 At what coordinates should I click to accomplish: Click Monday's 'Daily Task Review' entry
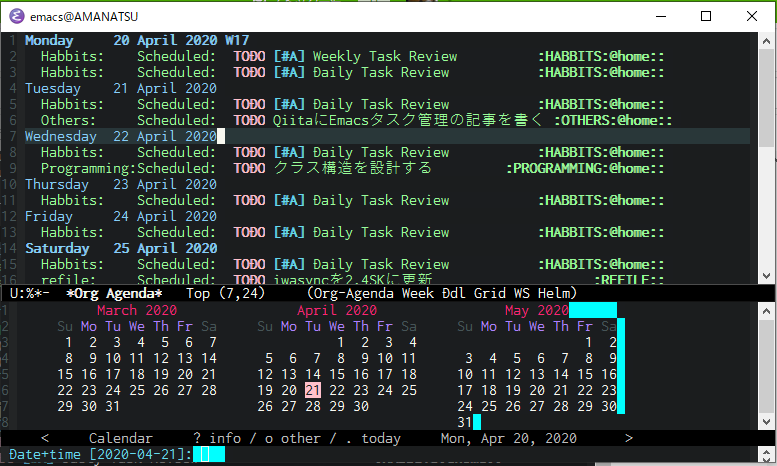click(381, 72)
